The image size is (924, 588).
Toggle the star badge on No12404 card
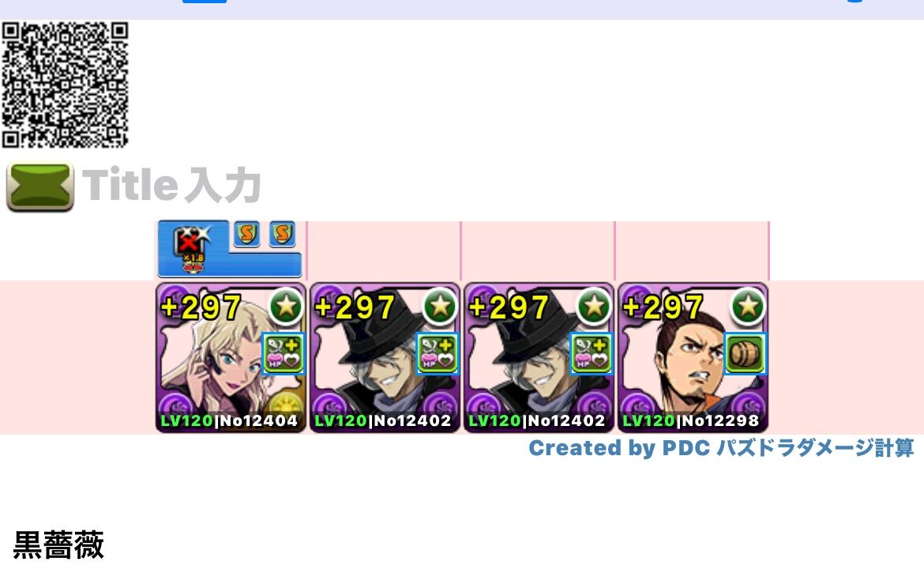point(287,307)
